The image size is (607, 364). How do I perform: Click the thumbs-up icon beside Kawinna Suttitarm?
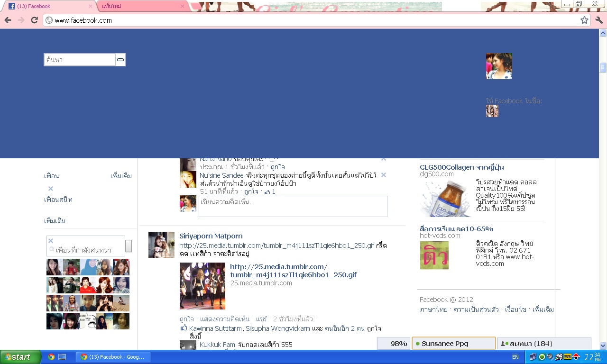(184, 328)
